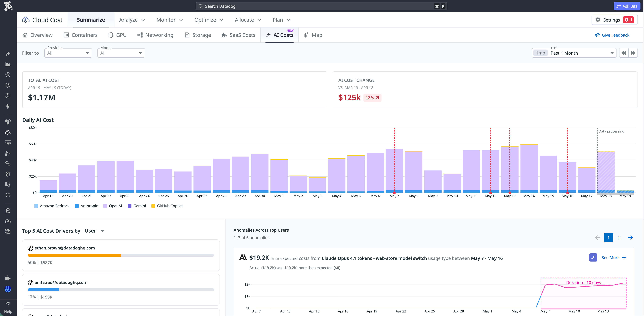The image size is (644, 316).
Task: Expand the Monitor menu
Action: (170, 20)
